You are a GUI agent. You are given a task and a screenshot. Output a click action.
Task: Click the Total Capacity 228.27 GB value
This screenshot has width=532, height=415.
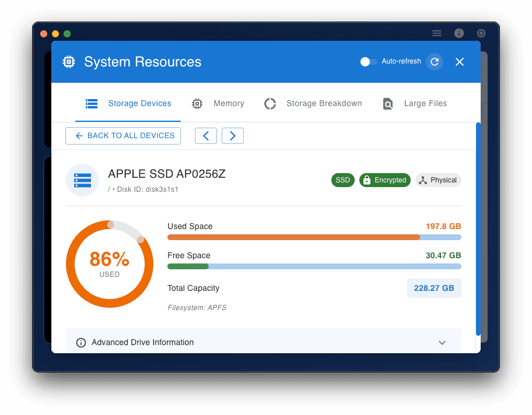pos(434,288)
